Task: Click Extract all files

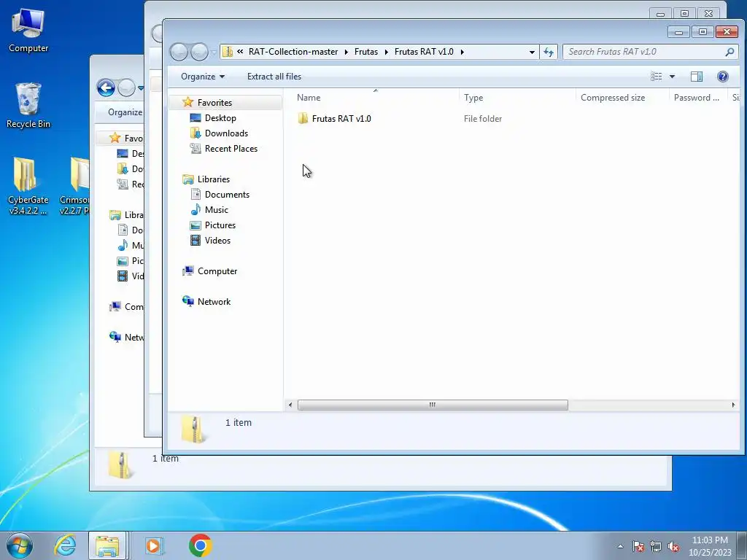Action: click(x=274, y=77)
